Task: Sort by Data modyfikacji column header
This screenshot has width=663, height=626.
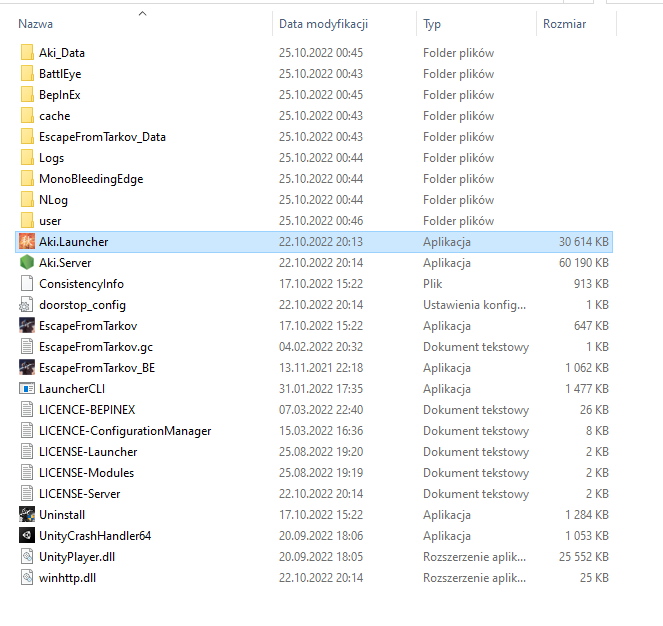Action: click(323, 24)
